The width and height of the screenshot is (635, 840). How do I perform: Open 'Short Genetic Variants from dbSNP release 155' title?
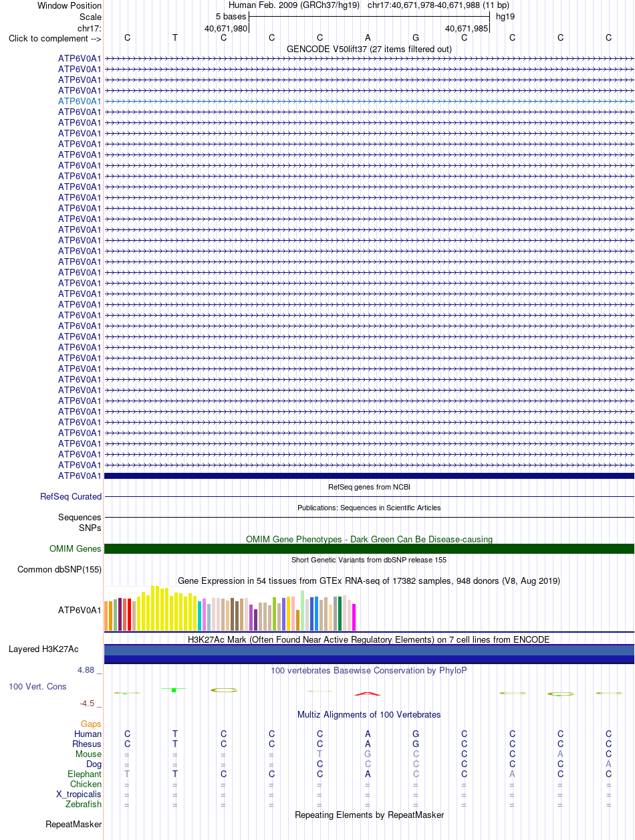[369, 560]
